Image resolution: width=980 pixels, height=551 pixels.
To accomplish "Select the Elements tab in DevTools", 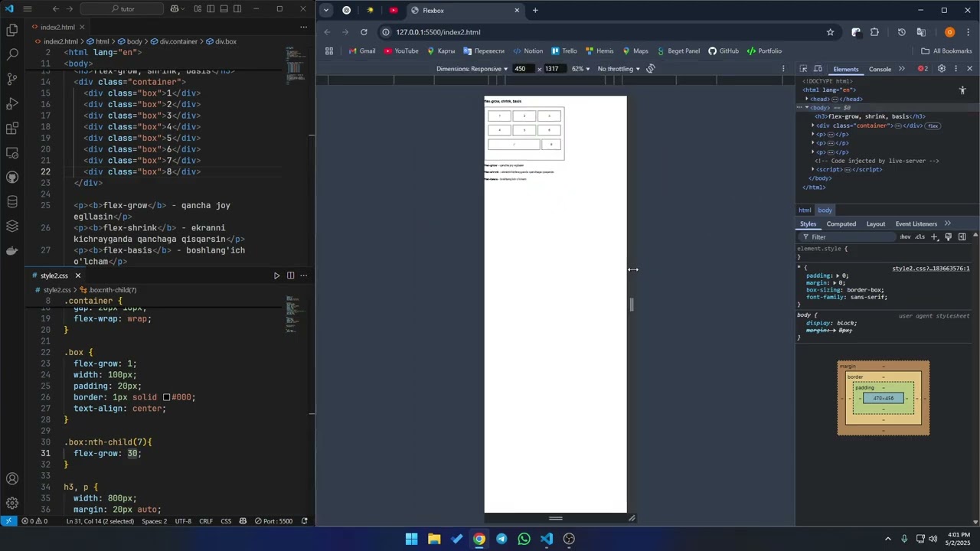I will 846,69.
